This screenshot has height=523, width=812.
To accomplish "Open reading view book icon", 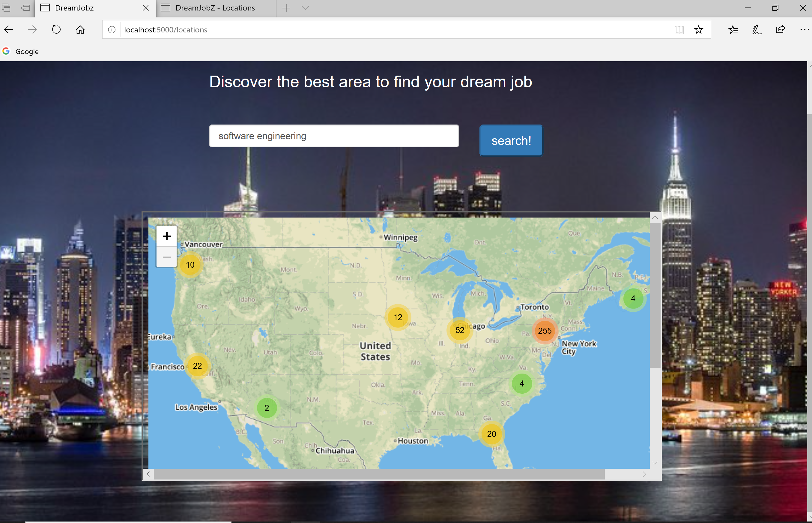I will point(679,30).
